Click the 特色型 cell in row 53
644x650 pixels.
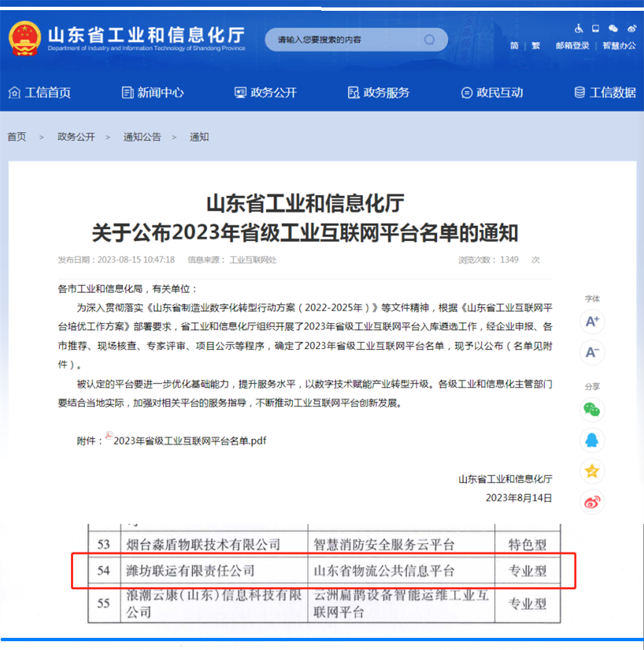click(x=527, y=544)
